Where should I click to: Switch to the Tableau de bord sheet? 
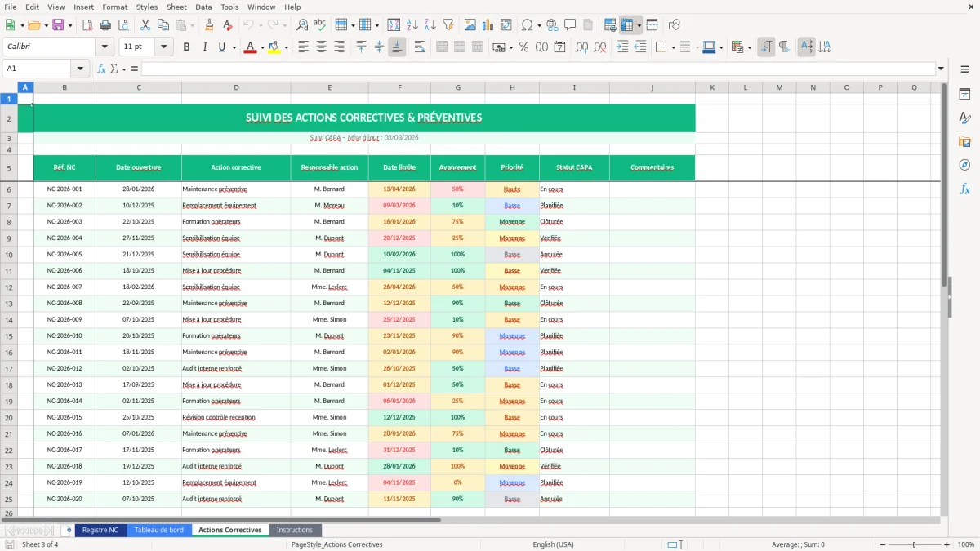[x=158, y=529]
